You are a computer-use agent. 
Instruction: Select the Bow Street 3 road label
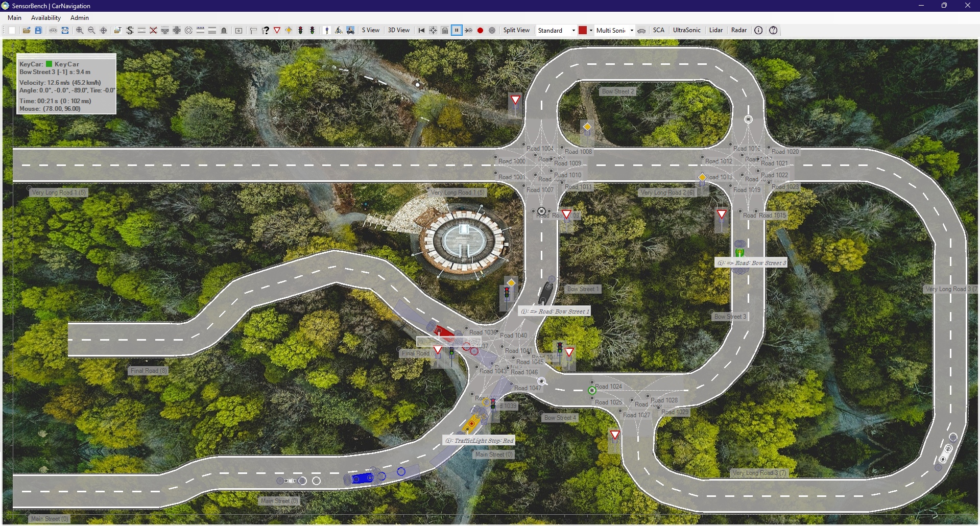tap(729, 316)
